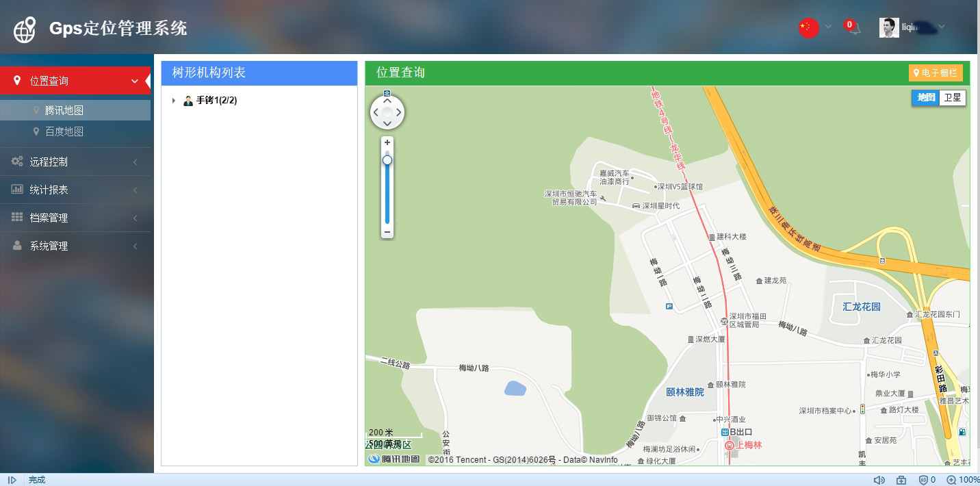Open the China flag language selector
Screen dimensions: 980x486
click(808, 27)
